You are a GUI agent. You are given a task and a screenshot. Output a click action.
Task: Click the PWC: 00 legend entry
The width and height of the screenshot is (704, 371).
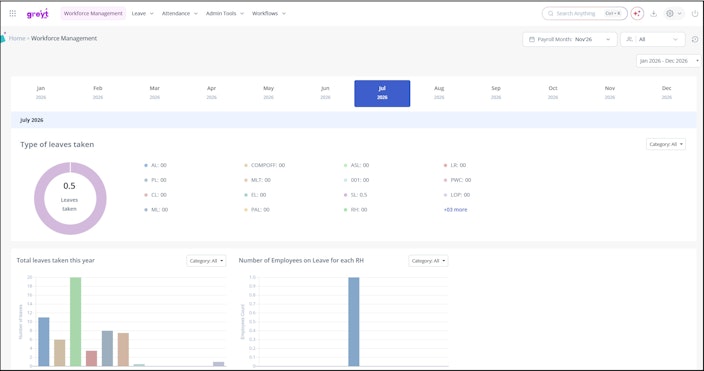coord(457,180)
